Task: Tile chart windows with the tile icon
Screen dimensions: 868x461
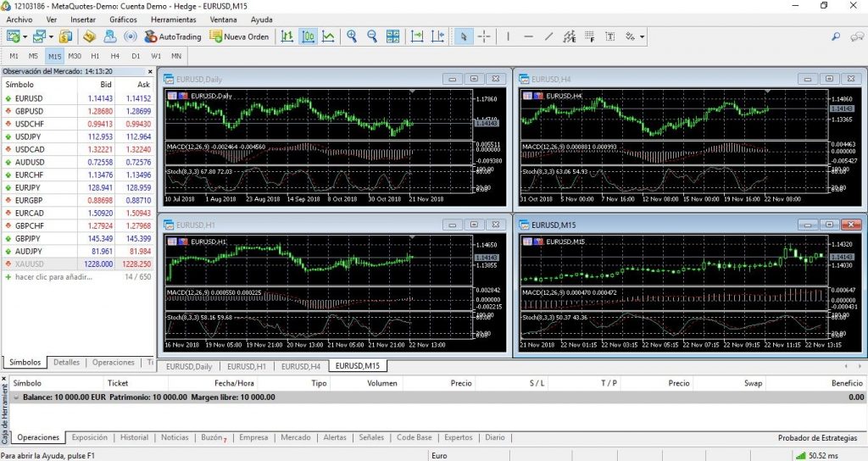Action: tap(392, 36)
